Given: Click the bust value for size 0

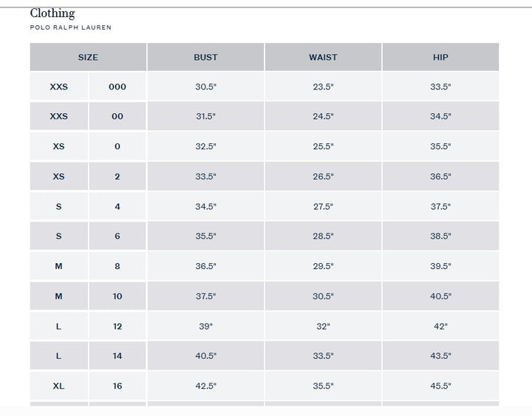Looking at the screenshot, I should [x=205, y=146].
